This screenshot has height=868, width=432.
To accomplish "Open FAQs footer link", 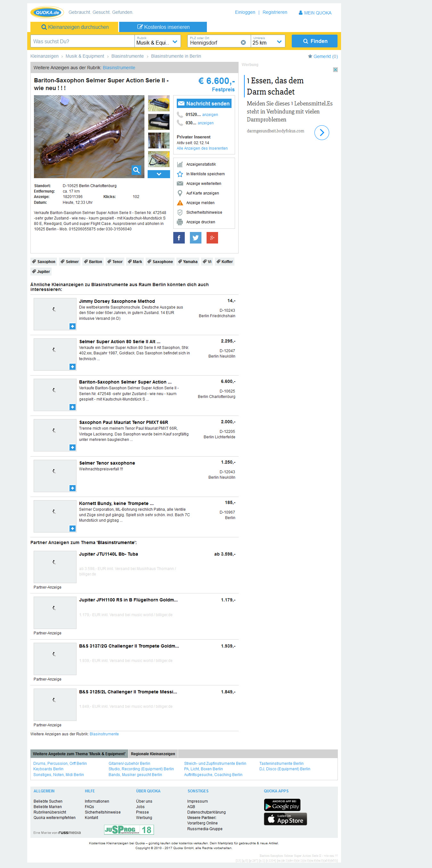I will 89,807.
